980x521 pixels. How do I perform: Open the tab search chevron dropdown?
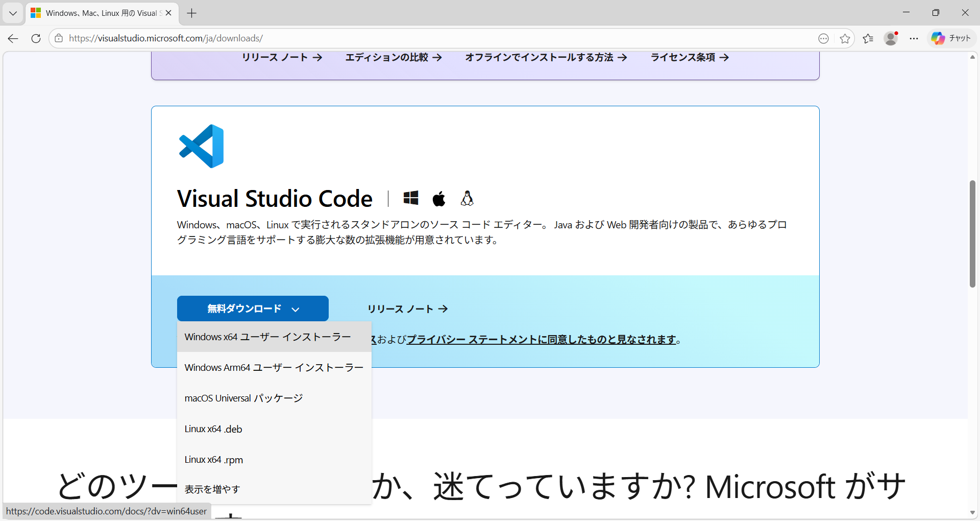pyautogui.click(x=13, y=13)
